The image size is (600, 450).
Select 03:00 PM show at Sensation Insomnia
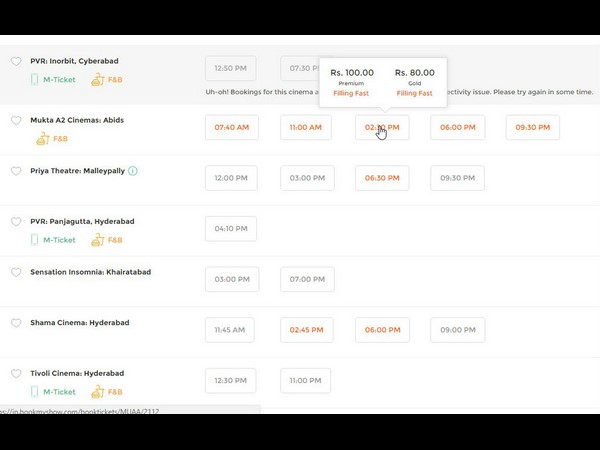pos(232,279)
